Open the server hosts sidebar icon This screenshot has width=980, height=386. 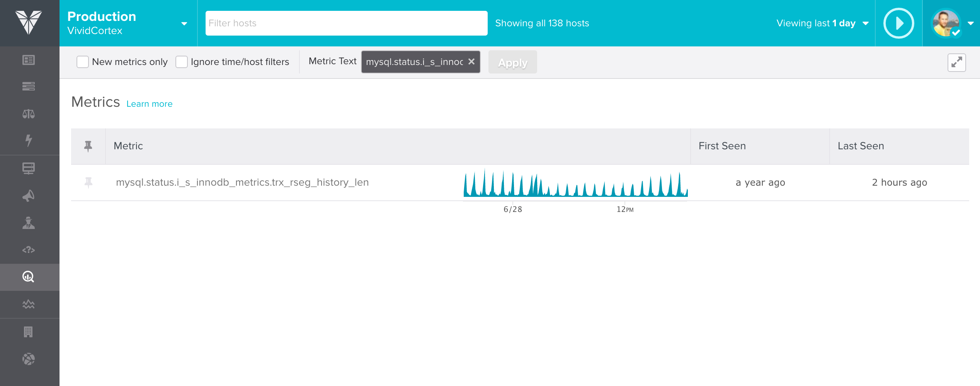[29, 168]
